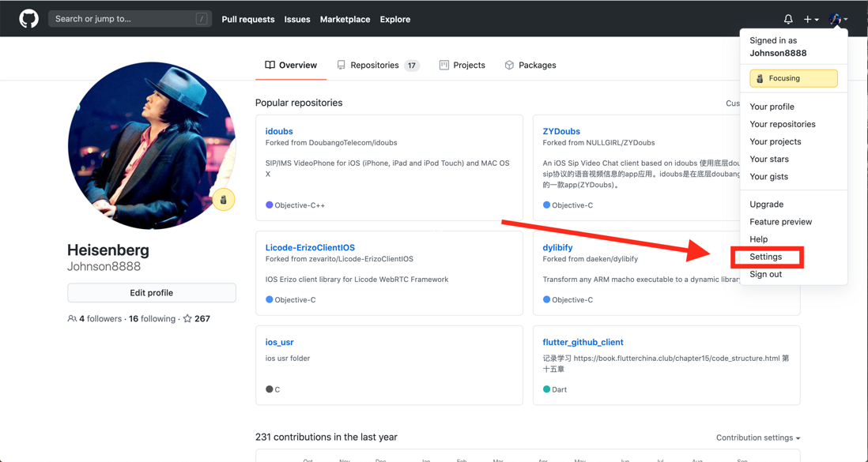868x462 pixels.
Task: Click the star icon showing 267
Action: 187,319
